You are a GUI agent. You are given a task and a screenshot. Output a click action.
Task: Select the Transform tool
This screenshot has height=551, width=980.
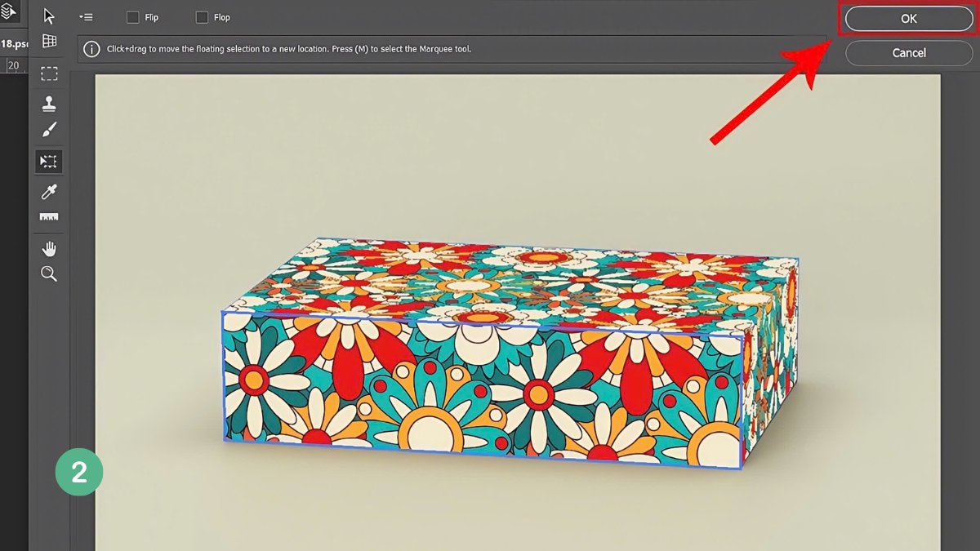click(49, 161)
